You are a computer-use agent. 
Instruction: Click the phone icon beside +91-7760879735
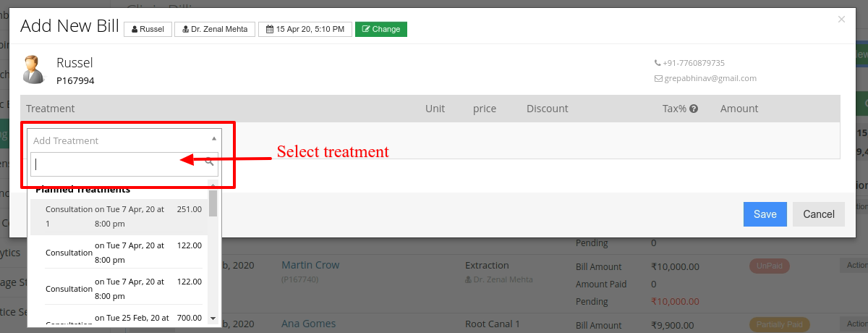[x=658, y=63]
